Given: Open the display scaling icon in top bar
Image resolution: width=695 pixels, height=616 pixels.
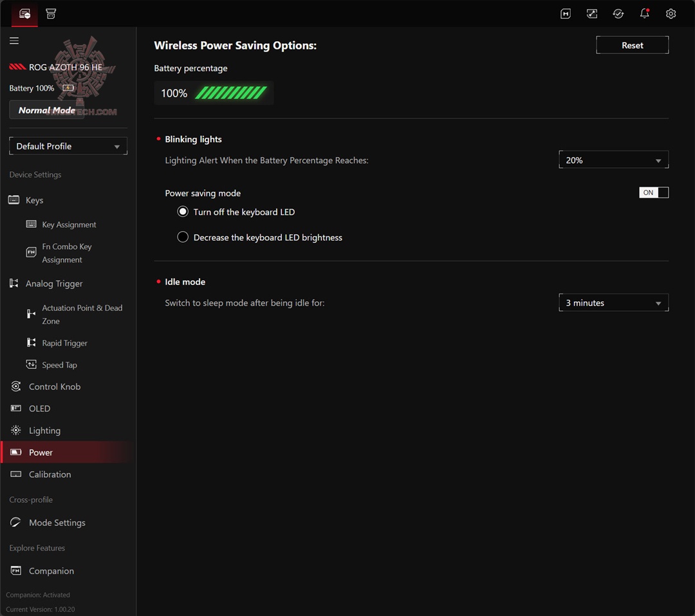Looking at the screenshot, I should tap(592, 14).
